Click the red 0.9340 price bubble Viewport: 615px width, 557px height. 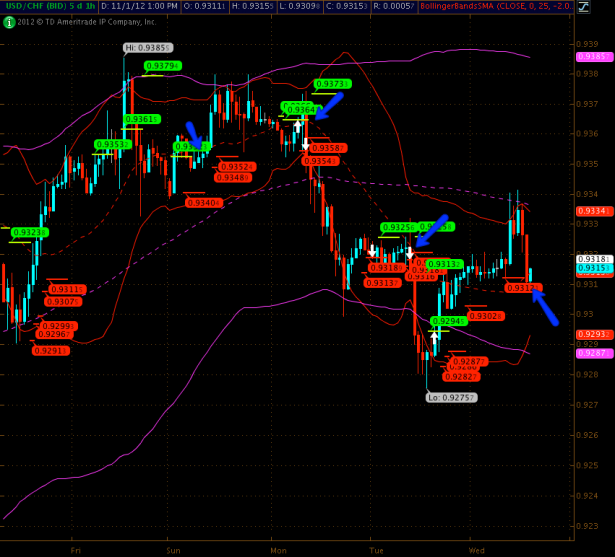(204, 202)
